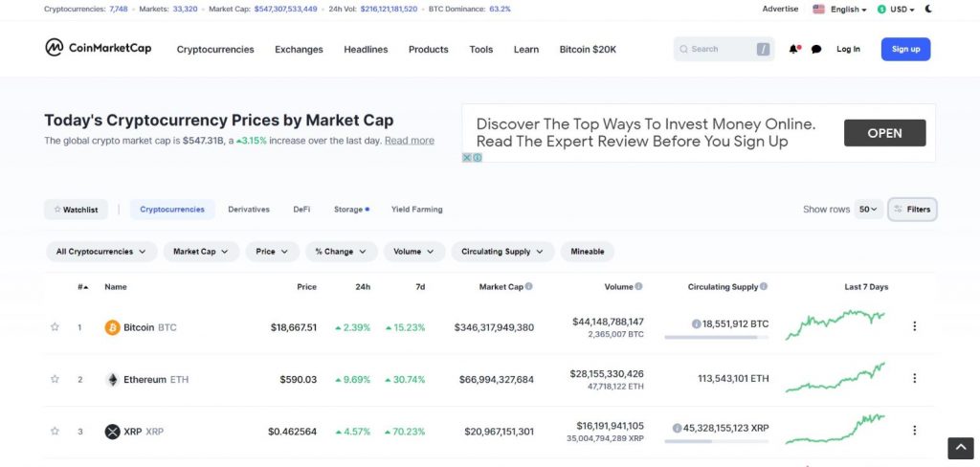
Task: Expand the Price filter dropdown
Action: [x=273, y=252]
